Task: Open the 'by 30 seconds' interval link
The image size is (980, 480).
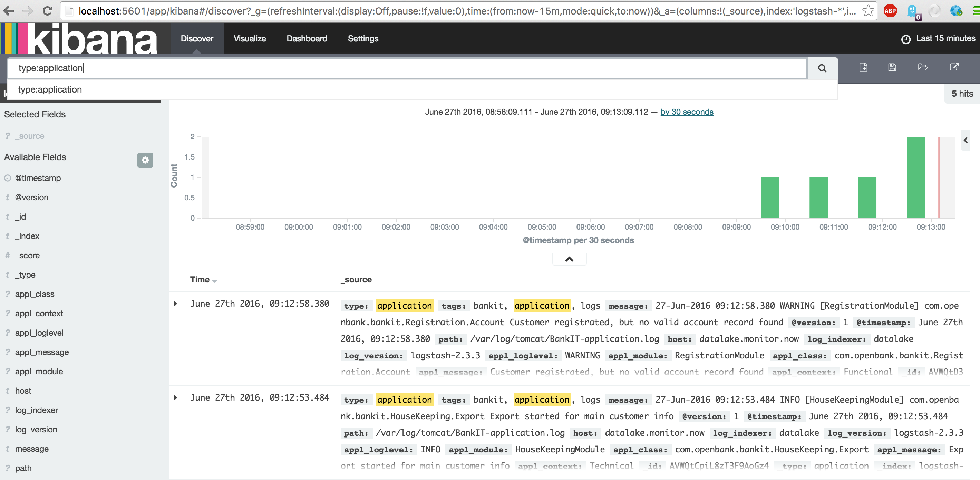Action: [686, 112]
